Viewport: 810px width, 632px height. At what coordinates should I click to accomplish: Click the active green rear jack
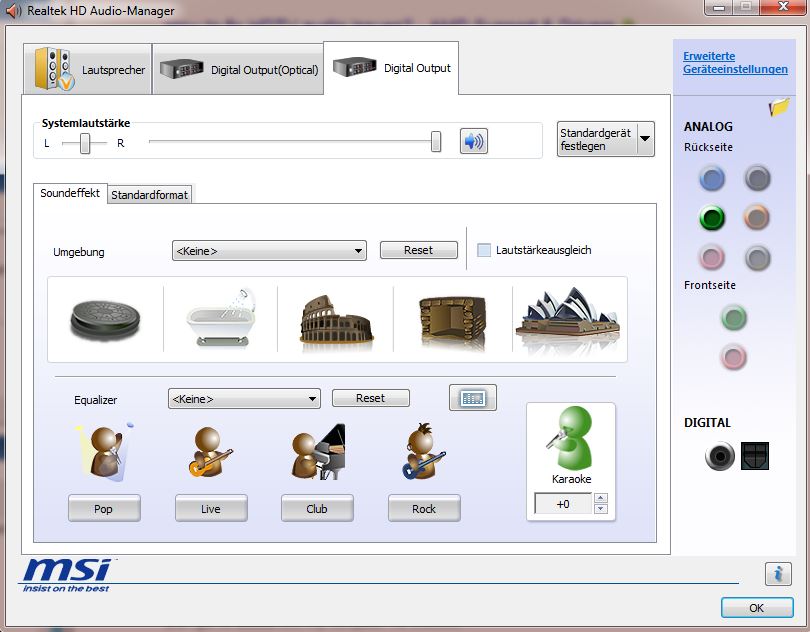coord(712,218)
